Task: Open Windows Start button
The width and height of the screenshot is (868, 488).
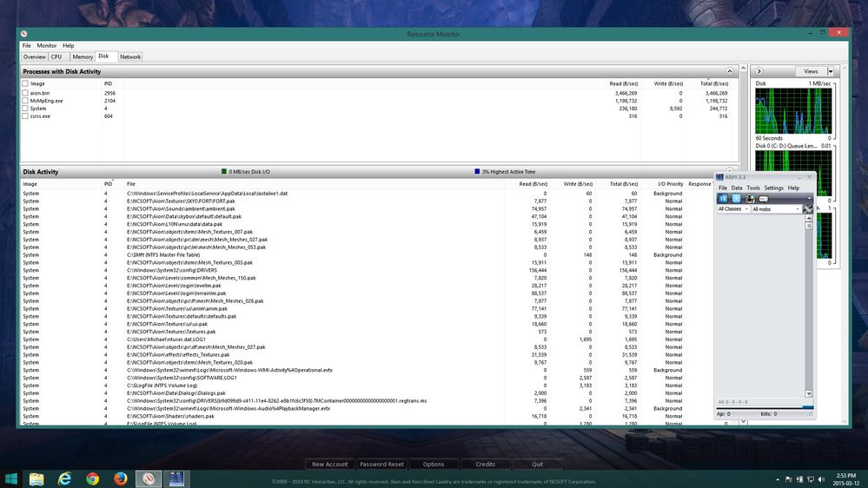Action: [x=11, y=478]
